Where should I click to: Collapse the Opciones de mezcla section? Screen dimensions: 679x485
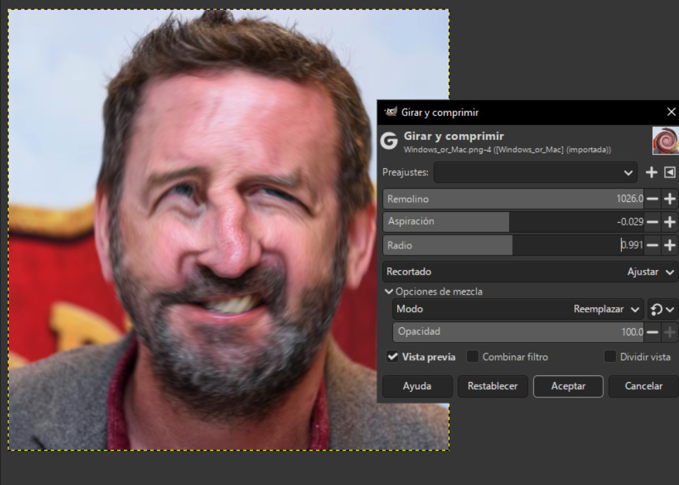[389, 291]
